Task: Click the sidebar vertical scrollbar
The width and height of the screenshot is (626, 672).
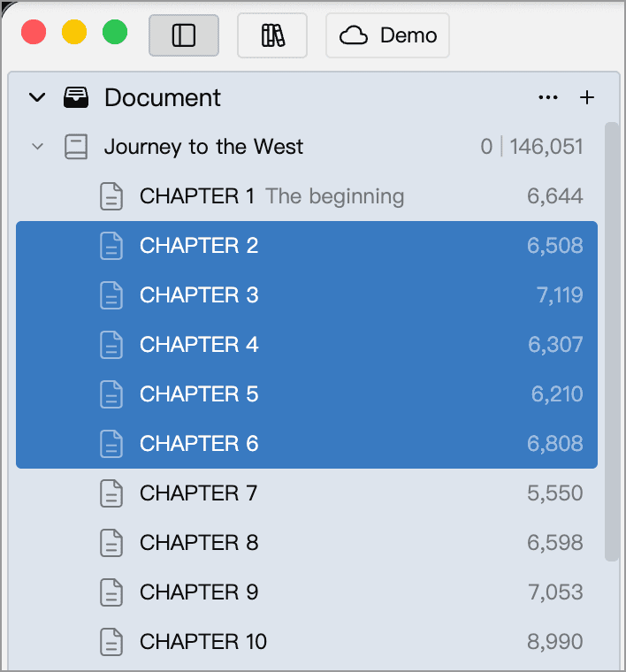Action: pos(612,341)
